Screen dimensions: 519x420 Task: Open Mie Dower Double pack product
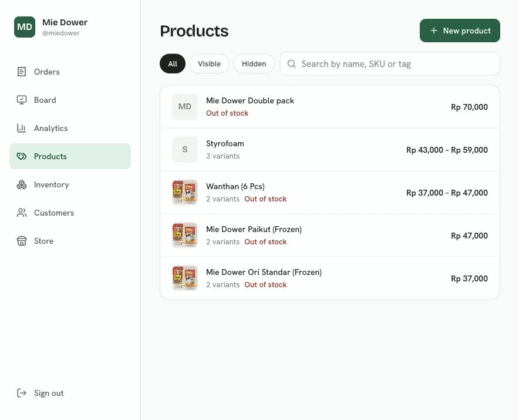coord(330,107)
